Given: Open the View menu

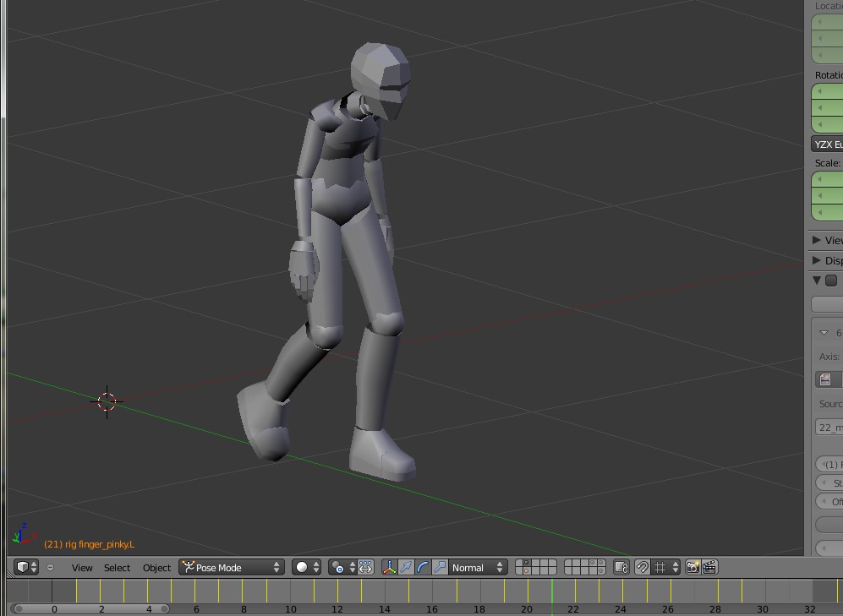Looking at the screenshot, I should (x=82, y=567).
